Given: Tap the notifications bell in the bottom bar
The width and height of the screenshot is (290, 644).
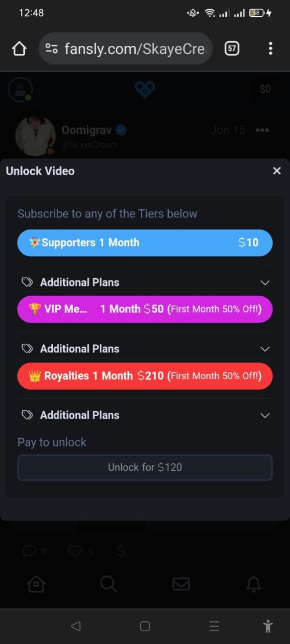Looking at the screenshot, I should tap(253, 583).
